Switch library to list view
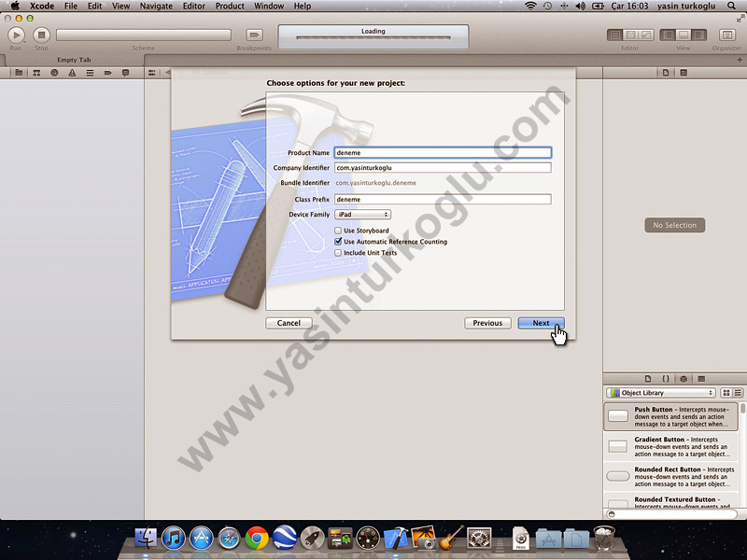 738,393
